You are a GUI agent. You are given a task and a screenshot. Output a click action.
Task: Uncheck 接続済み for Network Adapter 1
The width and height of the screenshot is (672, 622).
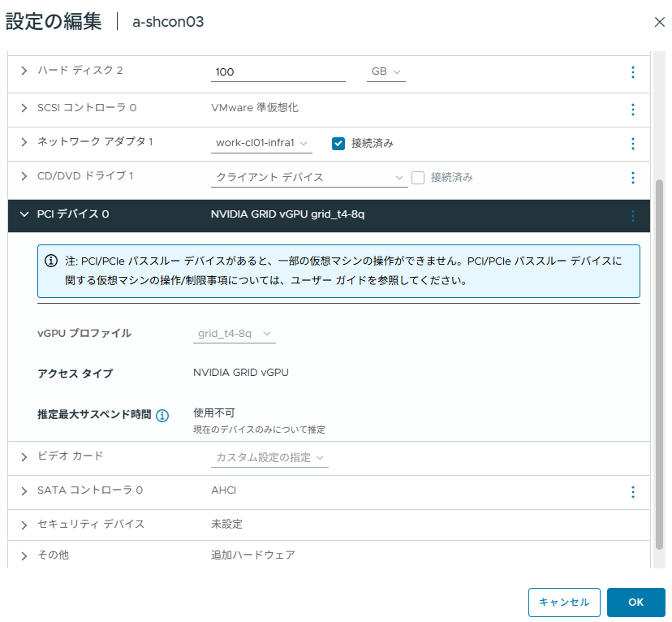[x=338, y=144]
